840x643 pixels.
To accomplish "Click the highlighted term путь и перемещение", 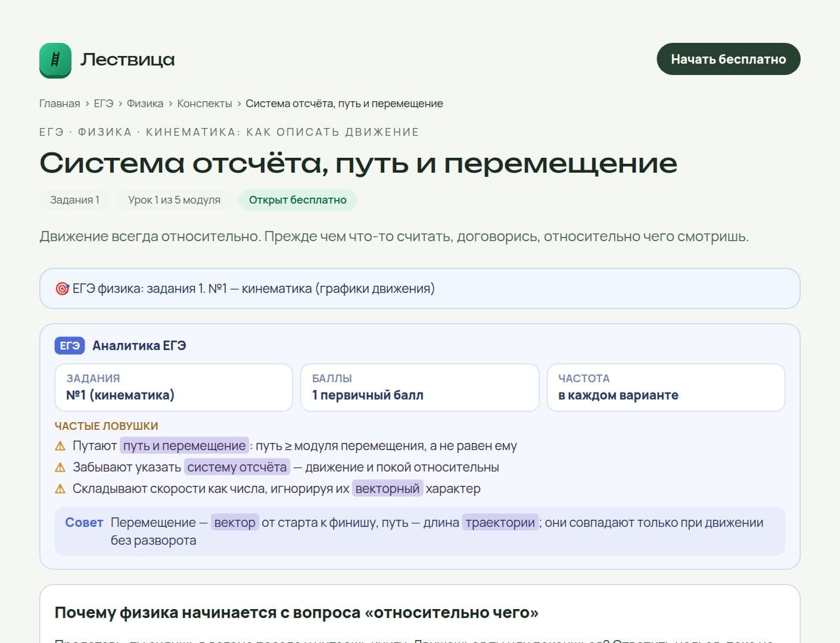I will tap(185, 446).
